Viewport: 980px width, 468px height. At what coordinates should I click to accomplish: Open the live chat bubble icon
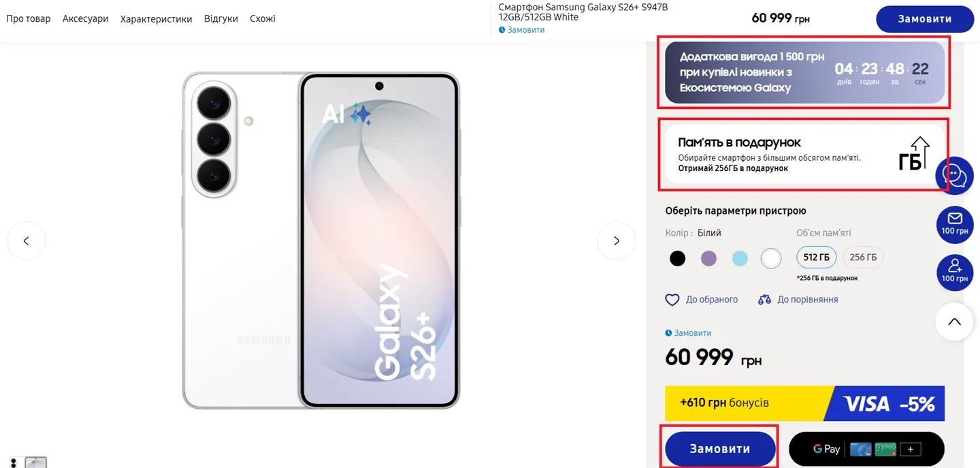[x=954, y=176]
